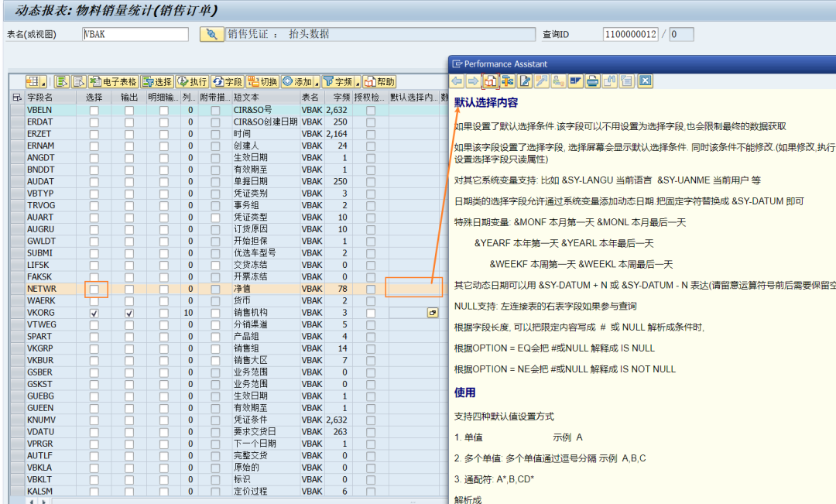The height and width of the screenshot is (504, 836).
Task: Click the 电子表格 spreadsheet button
Action: coord(113,81)
